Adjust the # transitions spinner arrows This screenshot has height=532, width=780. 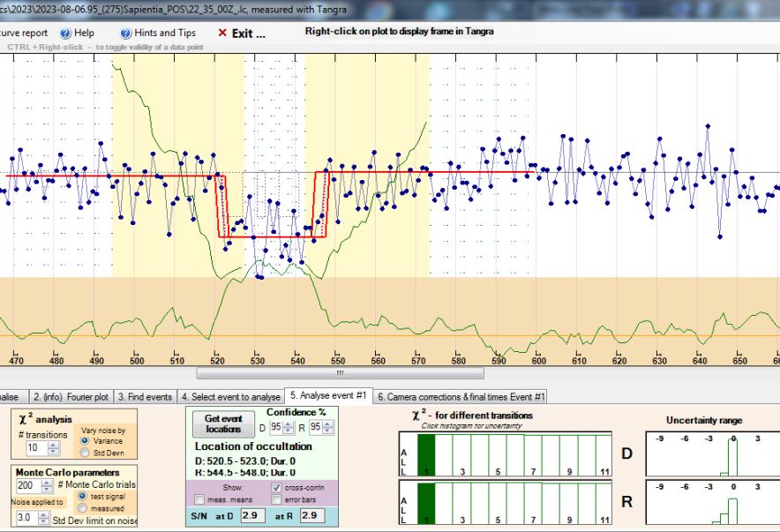click(x=54, y=448)
